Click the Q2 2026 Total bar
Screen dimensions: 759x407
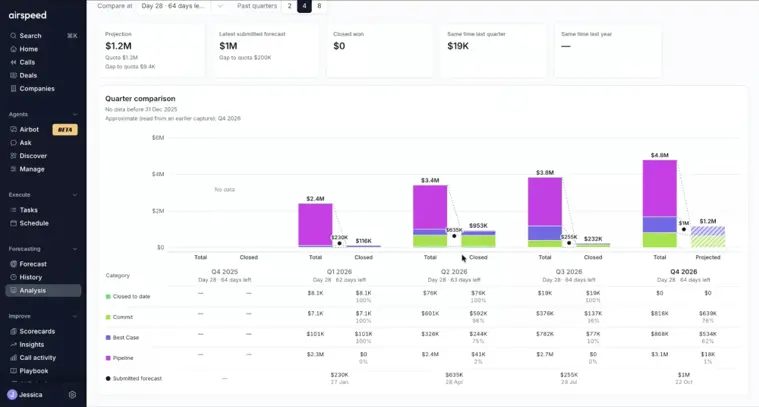click(430, 216)
